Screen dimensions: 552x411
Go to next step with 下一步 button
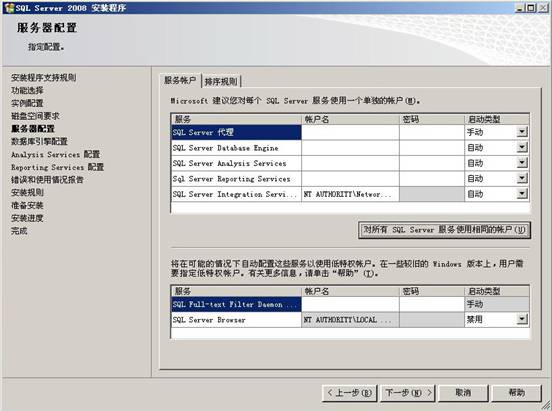(408, 393)
